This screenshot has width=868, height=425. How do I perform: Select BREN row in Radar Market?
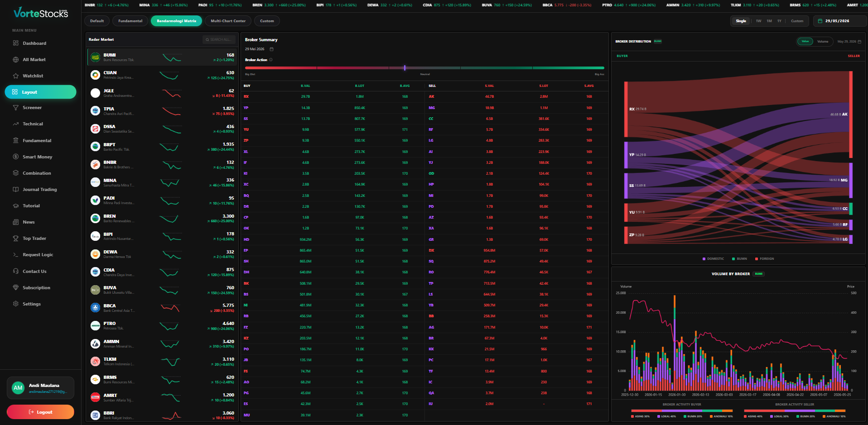[162, 218]
